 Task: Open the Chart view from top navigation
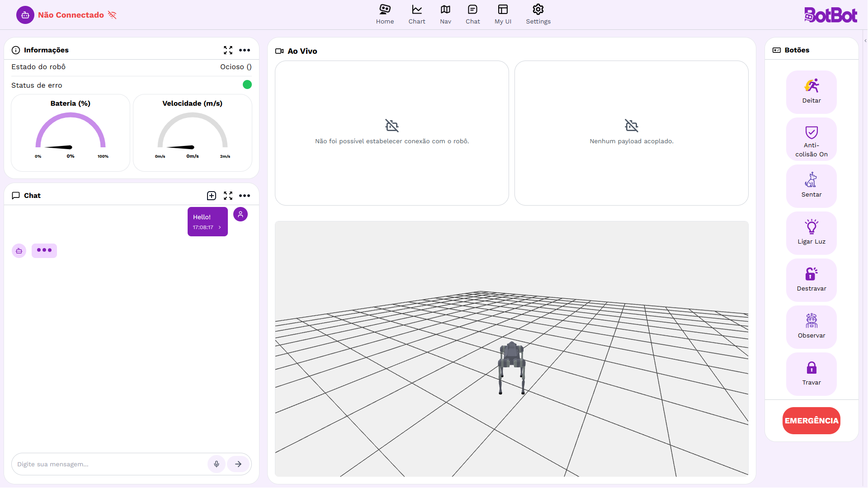[416, 14]
